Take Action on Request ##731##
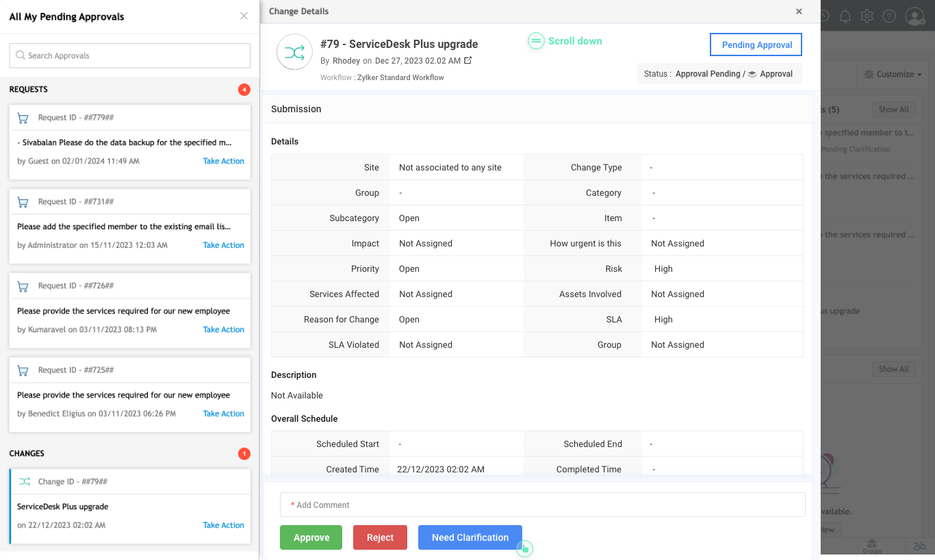 (x=223, y=245)
